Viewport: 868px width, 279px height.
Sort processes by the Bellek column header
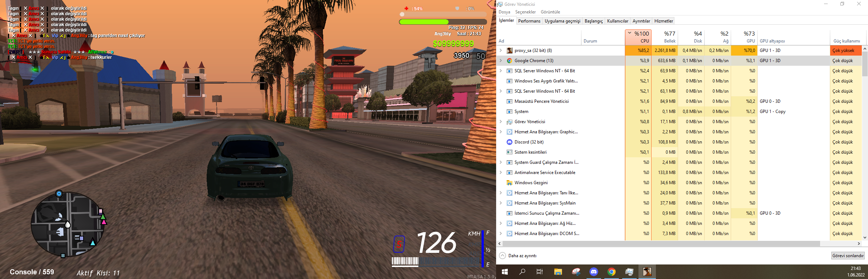click(665, 37)
